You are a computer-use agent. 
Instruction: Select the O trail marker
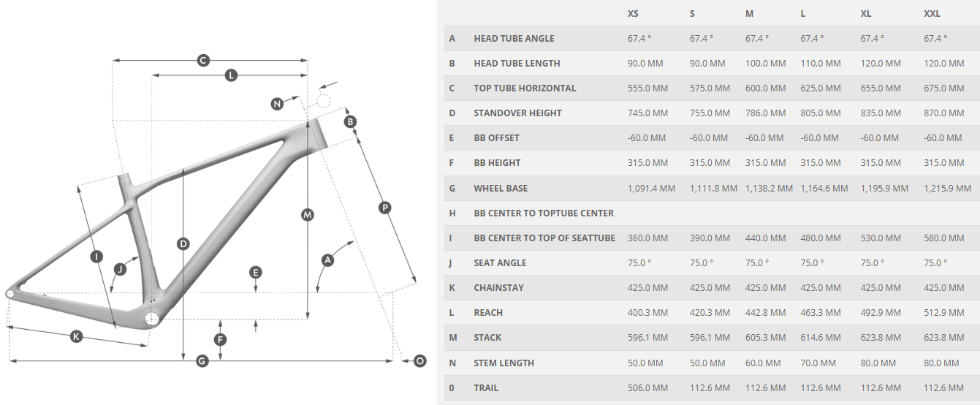point(419,360)
